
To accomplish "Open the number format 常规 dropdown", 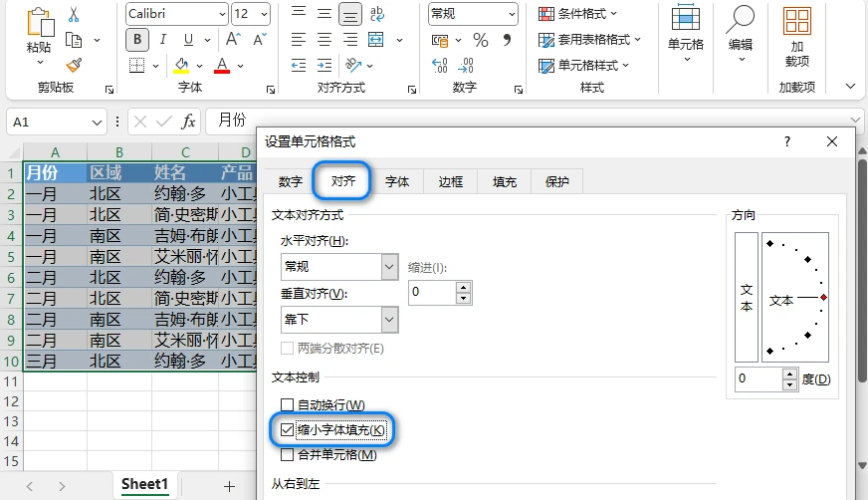I will [x=512, y=14].
